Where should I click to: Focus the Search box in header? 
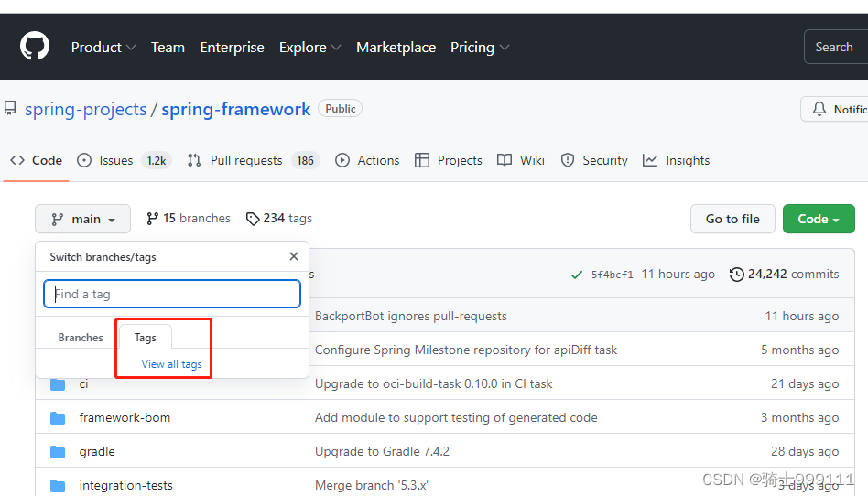tap(836, 47)
